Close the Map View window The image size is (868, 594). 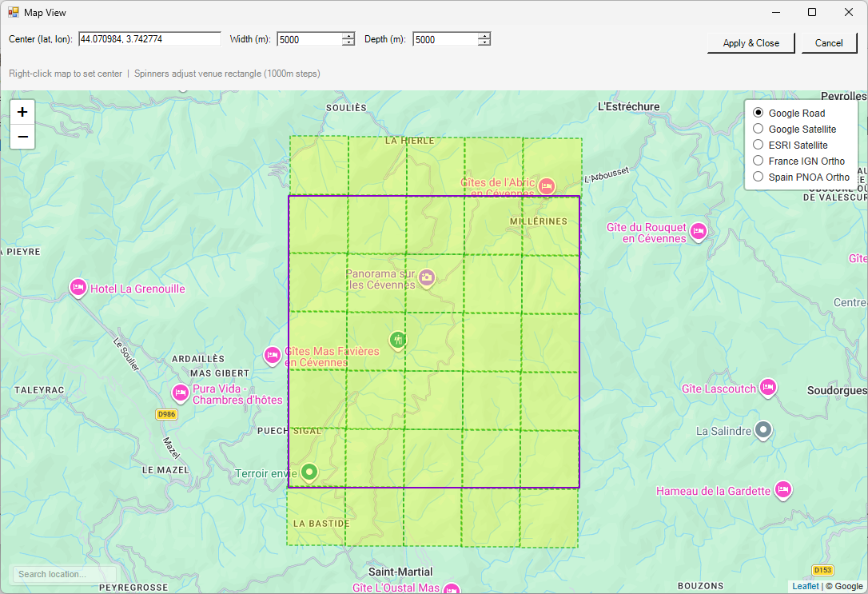(849, 12)
